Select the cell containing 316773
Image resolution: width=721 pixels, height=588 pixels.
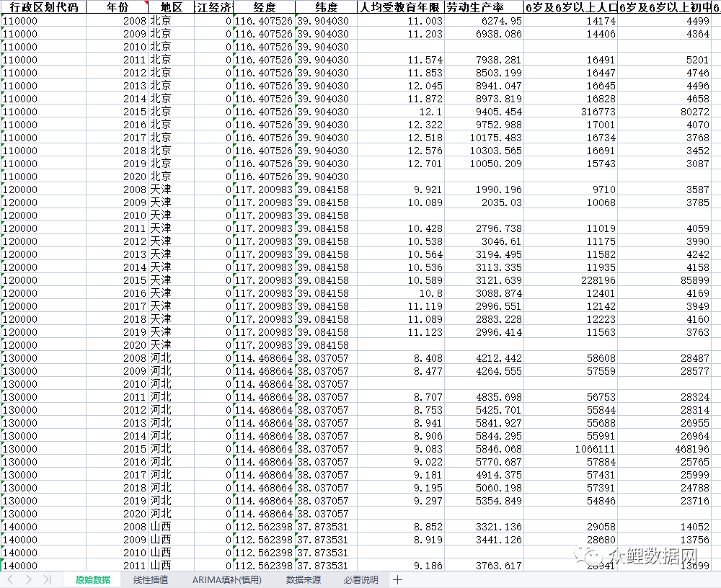[x=571, y=112]
